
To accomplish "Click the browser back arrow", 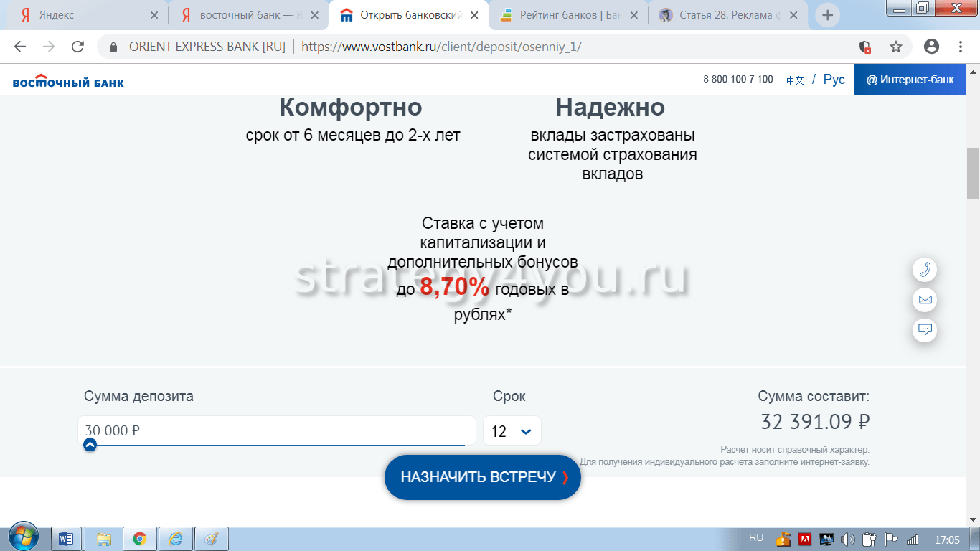I will 20,47.
